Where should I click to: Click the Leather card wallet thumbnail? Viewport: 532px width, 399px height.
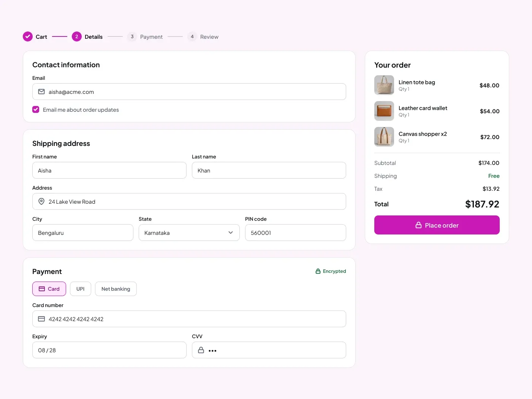(384, 111)
